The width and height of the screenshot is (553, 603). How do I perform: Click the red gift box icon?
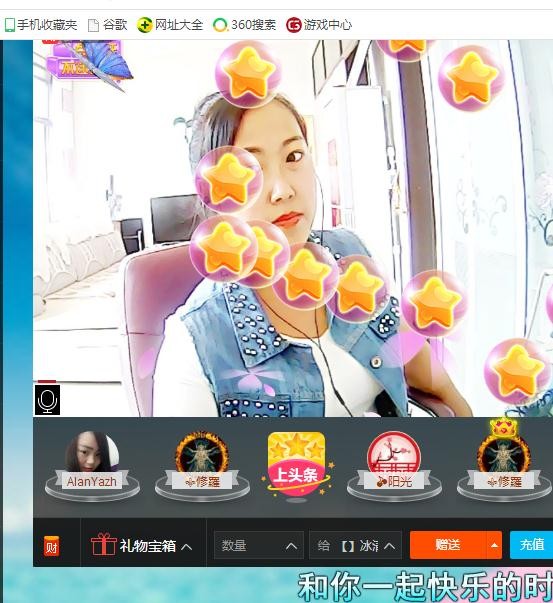pos(103,544)
